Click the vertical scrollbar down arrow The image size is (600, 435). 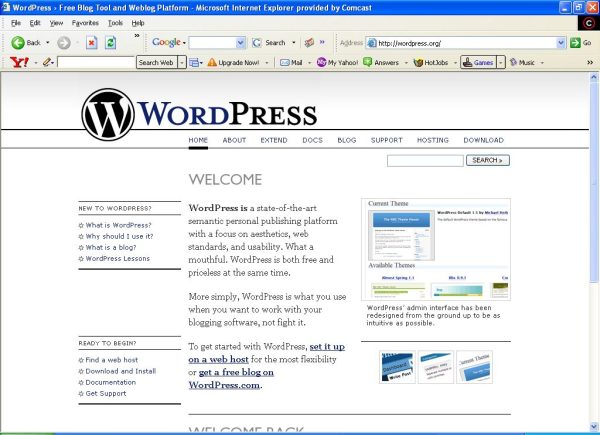tap(593, 426)
